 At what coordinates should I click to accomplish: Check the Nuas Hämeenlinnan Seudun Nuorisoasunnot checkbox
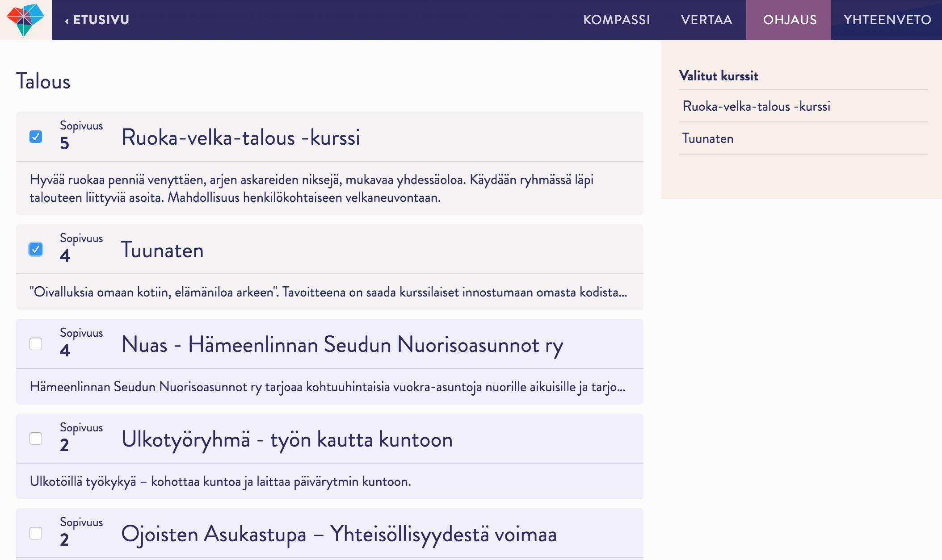coord(36,344)
